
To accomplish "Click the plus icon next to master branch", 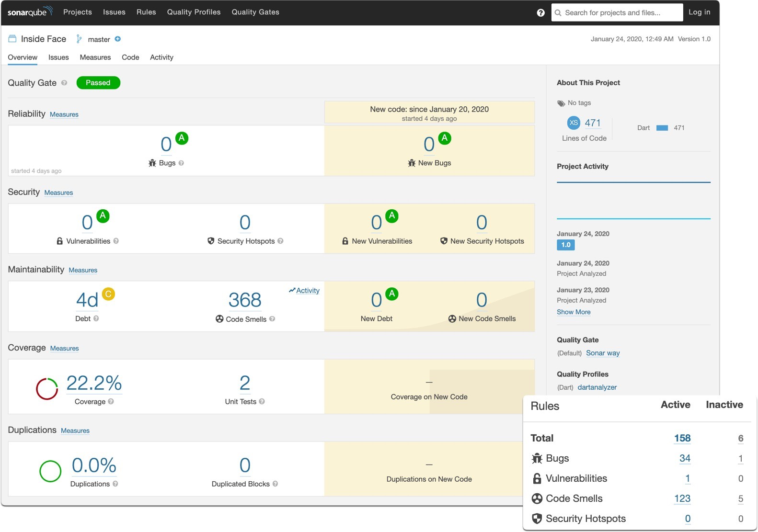I will tap(118, 39).
